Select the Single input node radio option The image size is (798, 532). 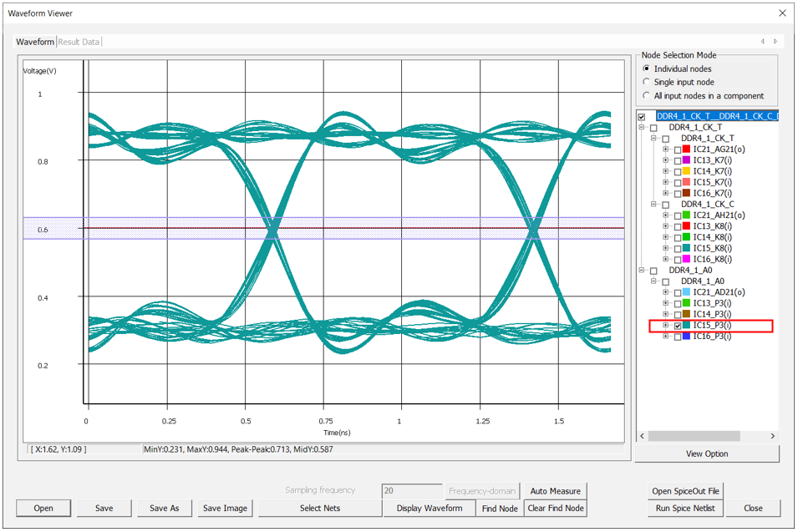click(646, 82)
